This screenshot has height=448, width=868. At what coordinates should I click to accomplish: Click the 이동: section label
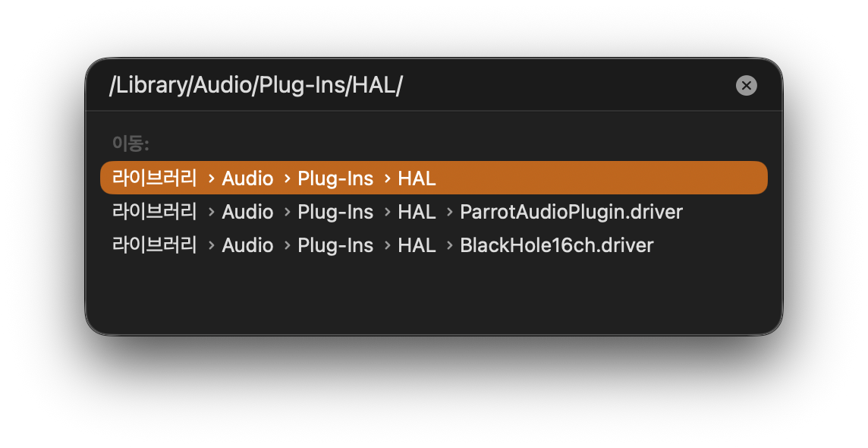point(131,144)
